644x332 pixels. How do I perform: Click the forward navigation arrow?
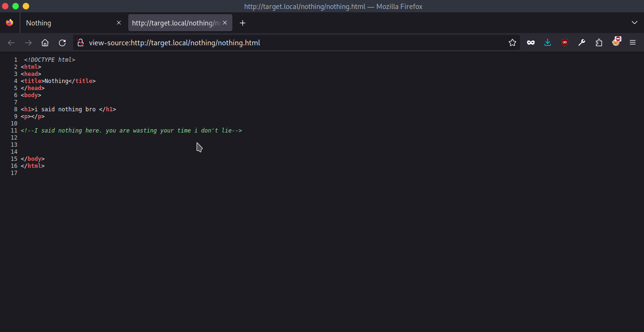pyautogui.click(x=28, y=42)
